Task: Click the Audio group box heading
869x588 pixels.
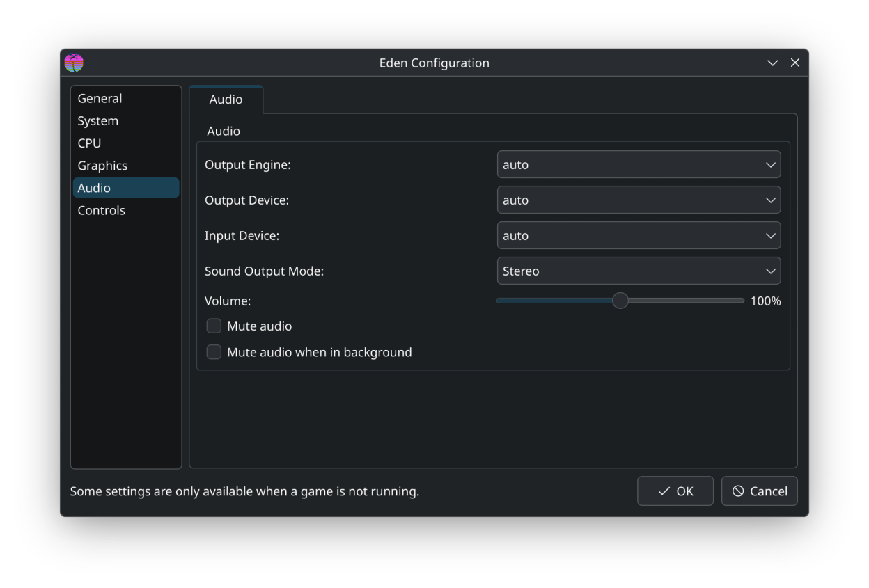Action: click(x=224, y=131)
